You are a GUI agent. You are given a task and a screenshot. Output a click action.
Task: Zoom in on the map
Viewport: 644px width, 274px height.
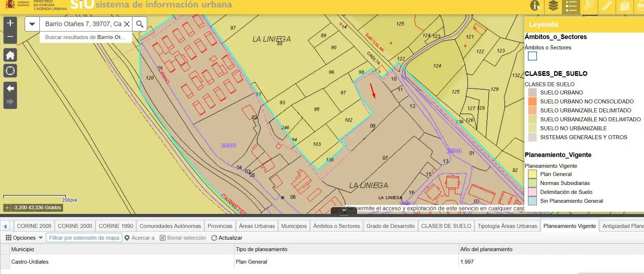10,23
